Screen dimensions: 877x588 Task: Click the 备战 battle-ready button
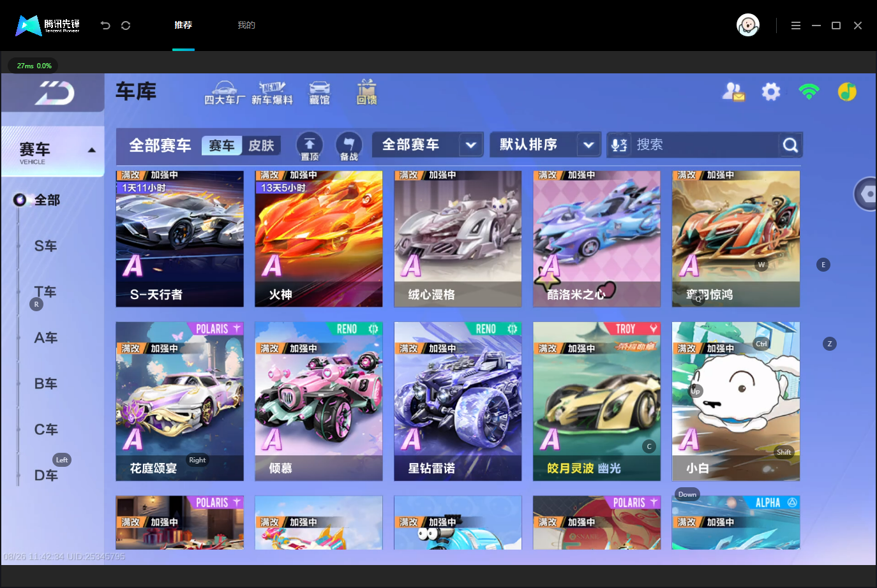(x=349, y=146)
